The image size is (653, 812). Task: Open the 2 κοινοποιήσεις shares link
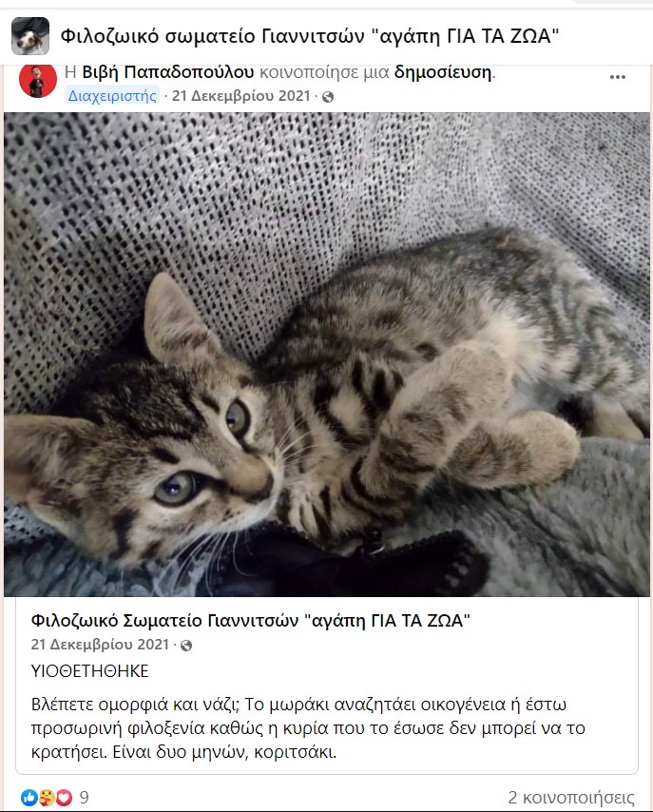point(570,798)
